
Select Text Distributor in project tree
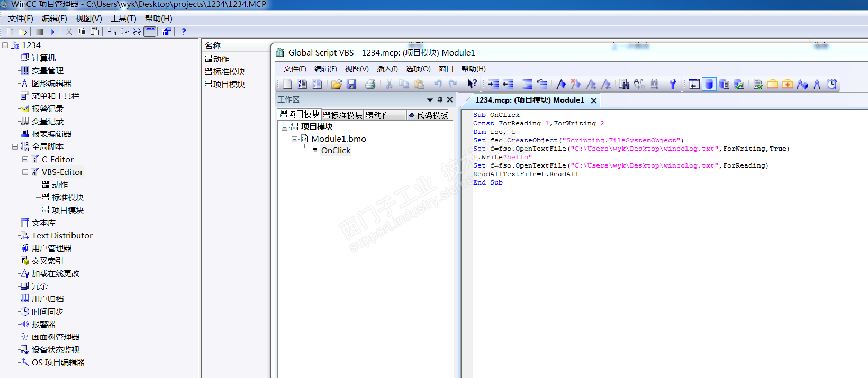(x=62, y=236)
